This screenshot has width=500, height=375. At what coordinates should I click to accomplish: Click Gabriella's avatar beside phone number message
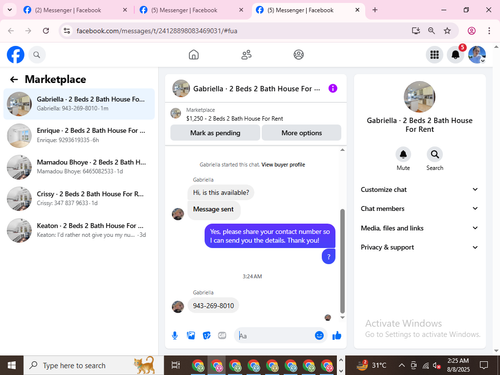pos(178,307)
